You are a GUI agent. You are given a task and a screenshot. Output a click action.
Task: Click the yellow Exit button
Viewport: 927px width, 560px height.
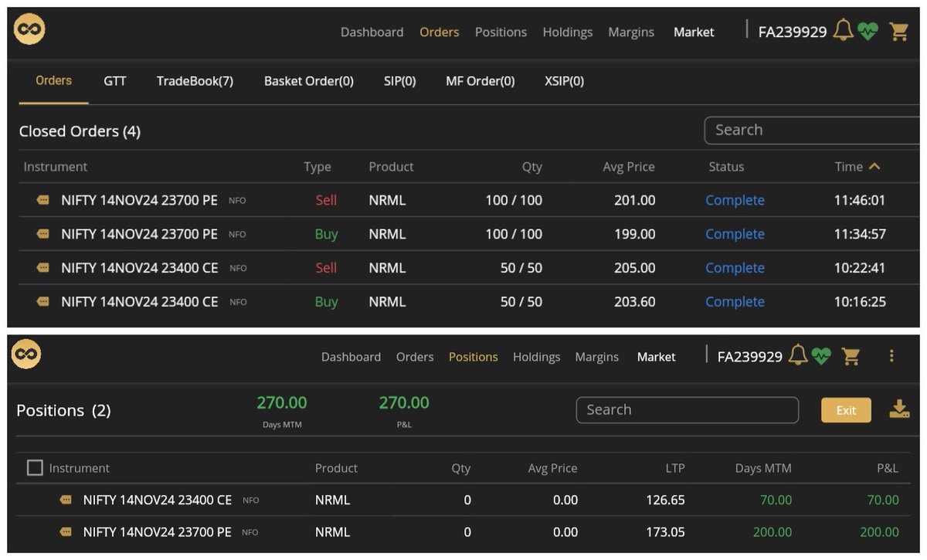tap(846, 410)
